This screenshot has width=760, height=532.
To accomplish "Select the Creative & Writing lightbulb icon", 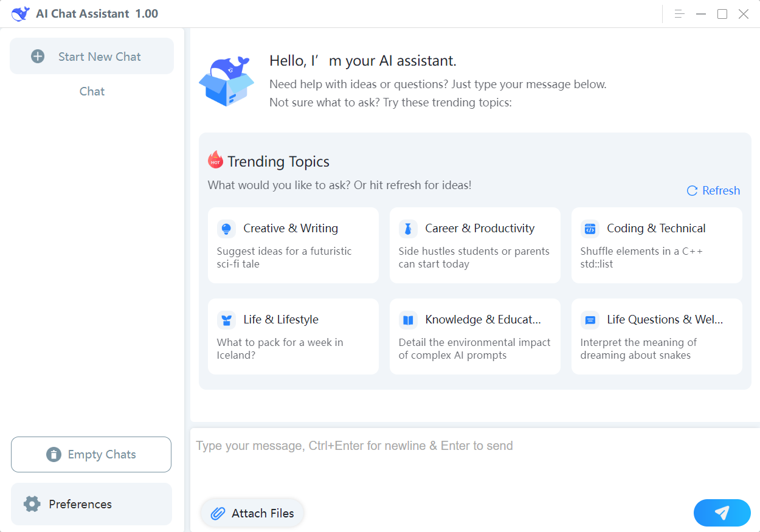I will pos(226,228).
